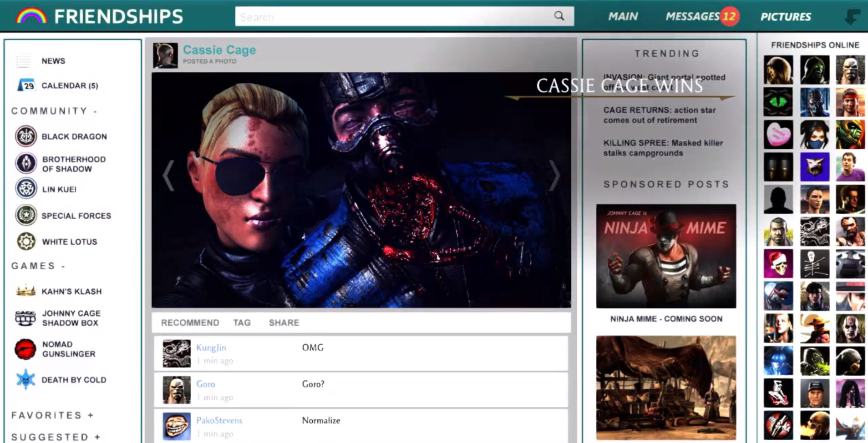Show the previous photo with left arrow
The width and height of the screenshot is (868, 443).
(168, 175)
